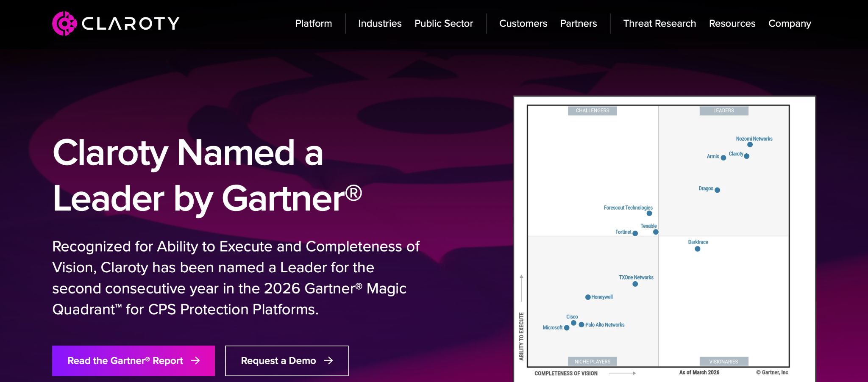
Task: Click the Honeywell label in chart
Action: click(x=602, y=297)
